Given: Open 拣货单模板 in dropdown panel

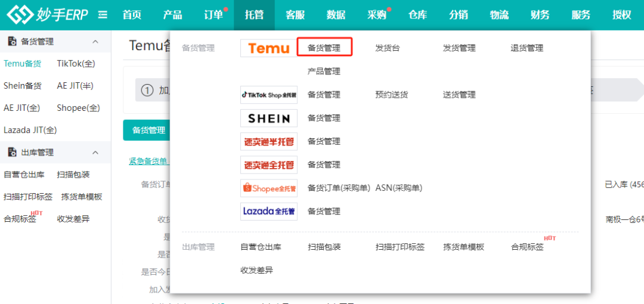Looking at the screenshot, I should 464,247.
